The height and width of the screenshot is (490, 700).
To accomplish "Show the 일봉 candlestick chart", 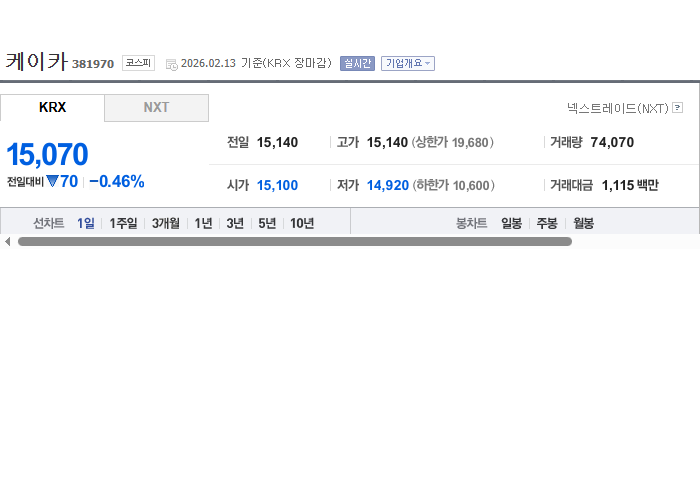I will click(x=511, y=223).
